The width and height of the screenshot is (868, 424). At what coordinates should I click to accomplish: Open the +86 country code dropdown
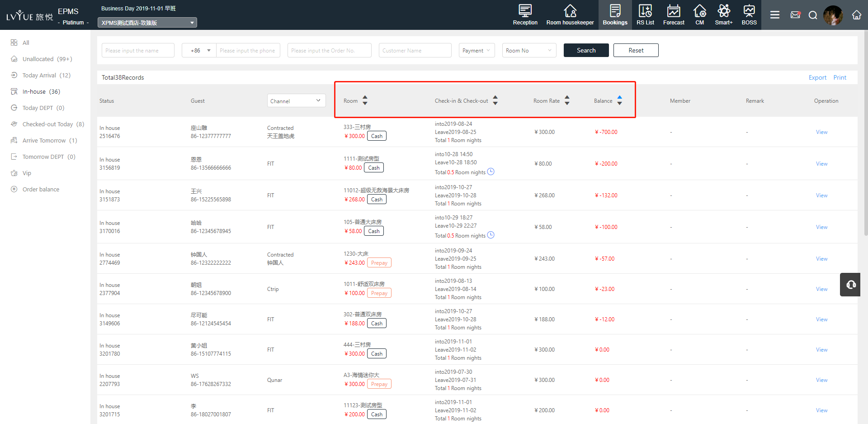coord(199,50)
